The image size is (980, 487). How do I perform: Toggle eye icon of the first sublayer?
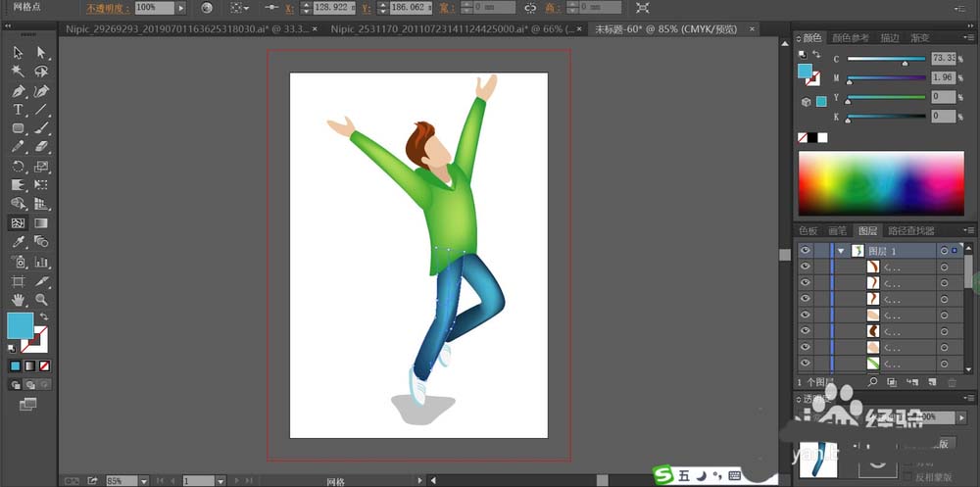point(806,267)
